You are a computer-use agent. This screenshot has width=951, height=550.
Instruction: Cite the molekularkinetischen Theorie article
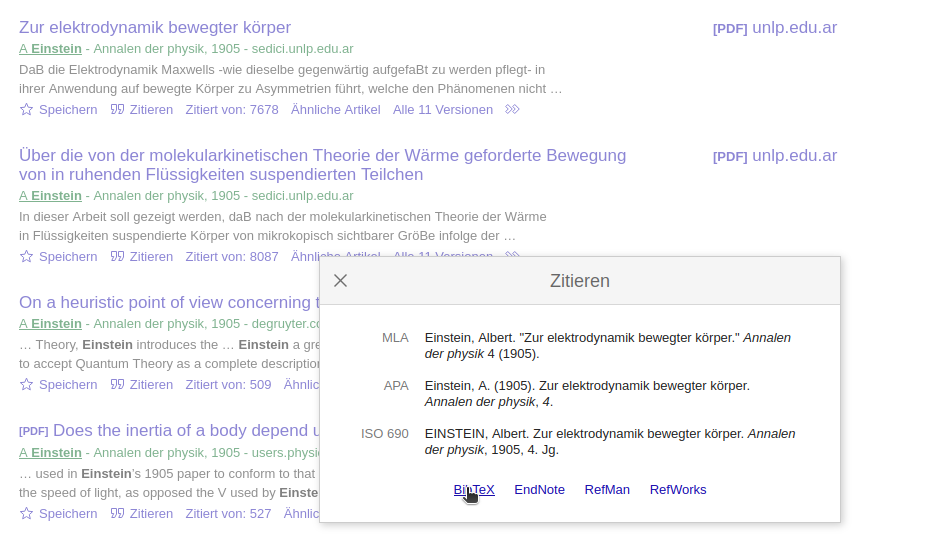click(117, 257)
